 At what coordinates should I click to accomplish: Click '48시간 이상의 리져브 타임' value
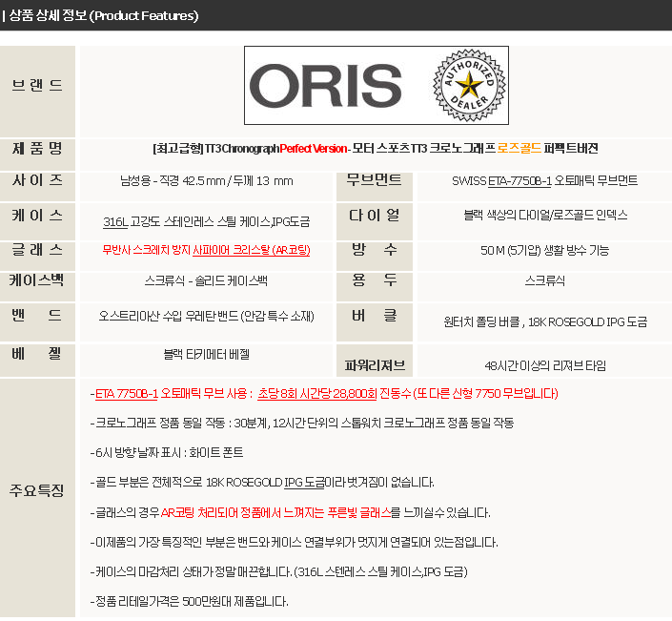point(545,365)
